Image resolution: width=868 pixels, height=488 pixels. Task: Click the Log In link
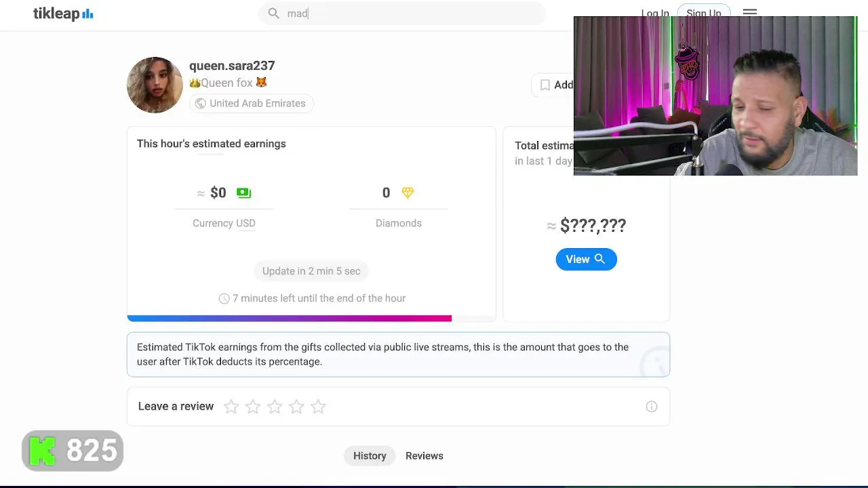pos(655,14)
